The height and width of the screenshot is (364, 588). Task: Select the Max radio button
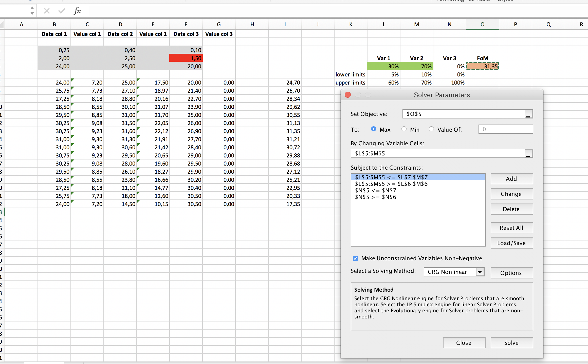point(373,129)
